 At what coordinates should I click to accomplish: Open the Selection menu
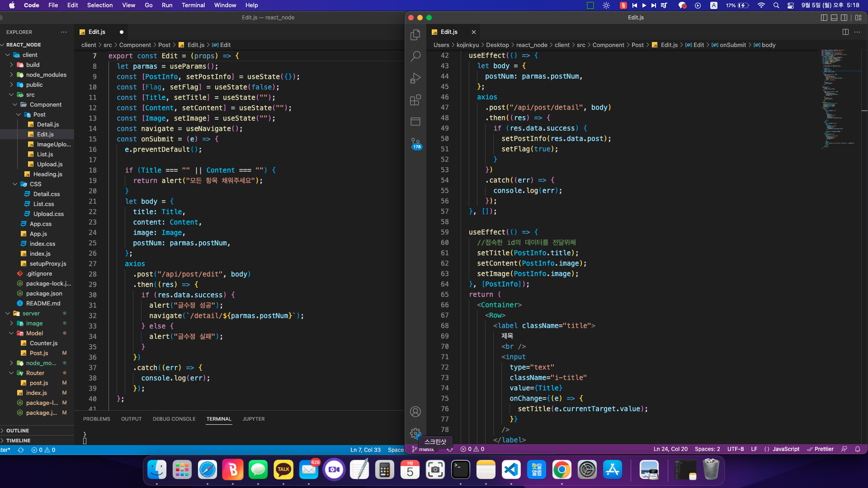tap(99, 5)
